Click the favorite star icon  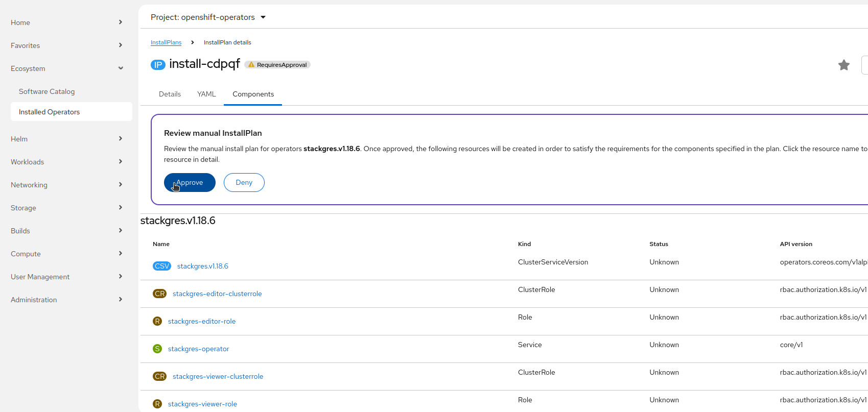(x=844, y=65)
